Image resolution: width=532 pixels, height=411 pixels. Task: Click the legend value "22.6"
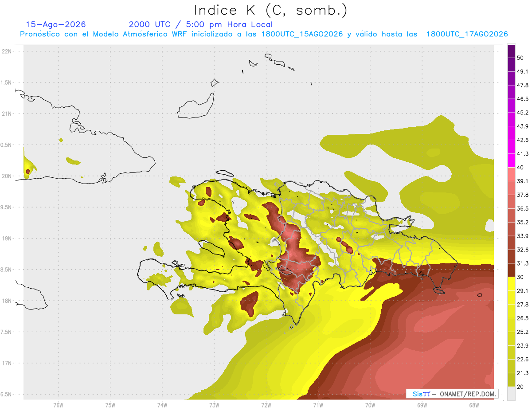(523, 359)
